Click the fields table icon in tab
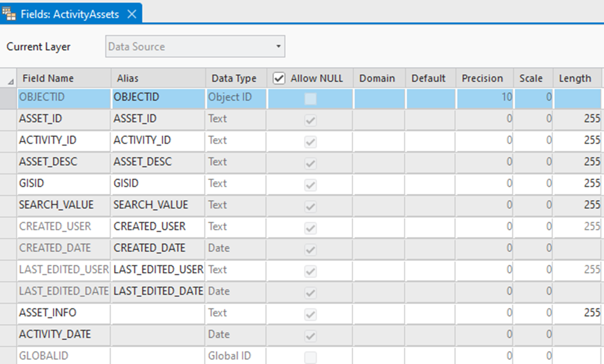The width and height of the screenshot is (604, 364). [x=9, y=14]
